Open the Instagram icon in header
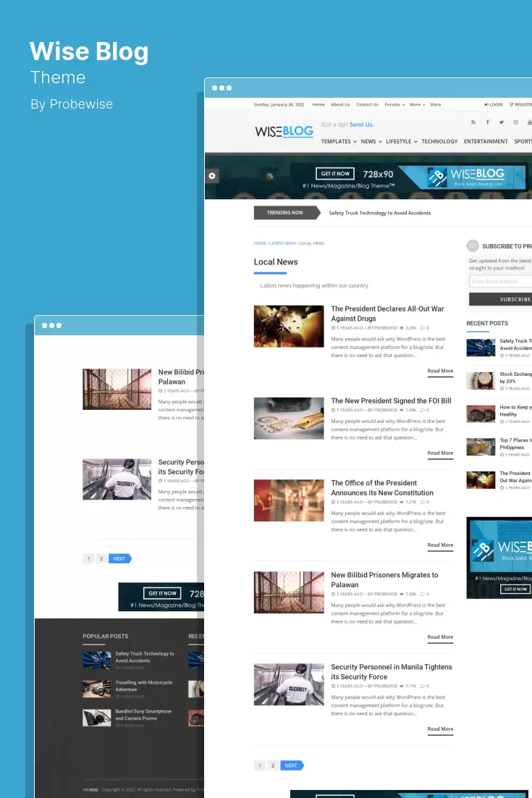The image size is (532, 798). [516, 122]
